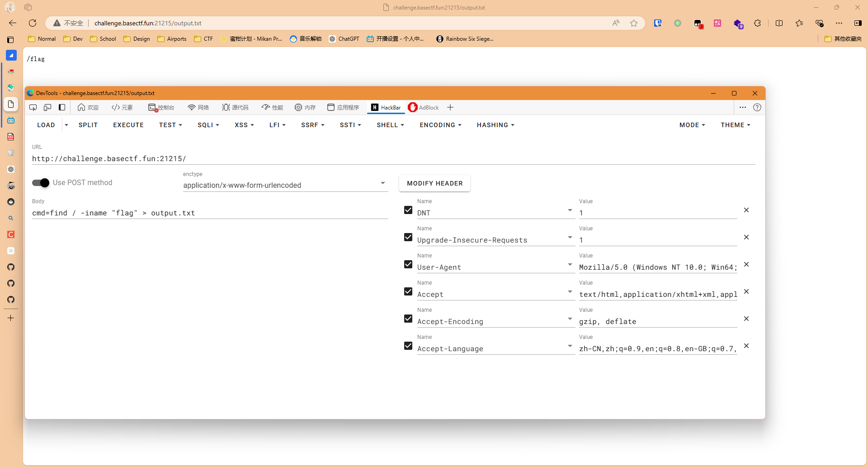868x467 pixels.
Task: Uncheck the Accept-Encoding header checkbox
Action: 408,319
